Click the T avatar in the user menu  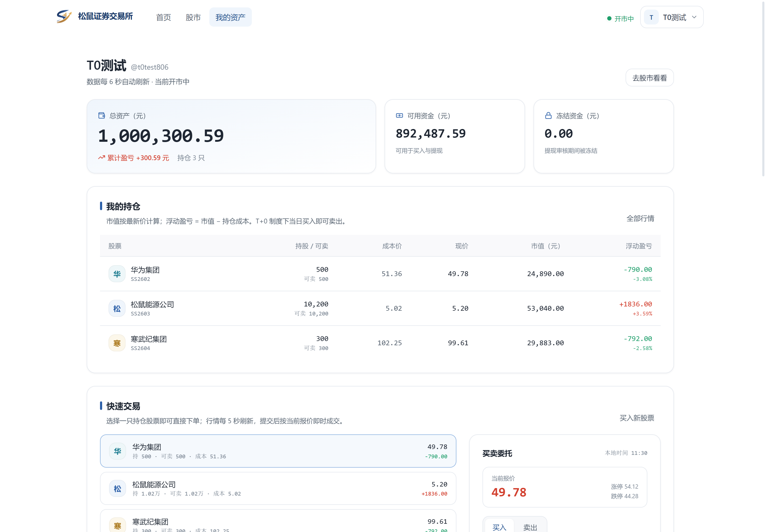pyautogui.click(x=651, y=17)
